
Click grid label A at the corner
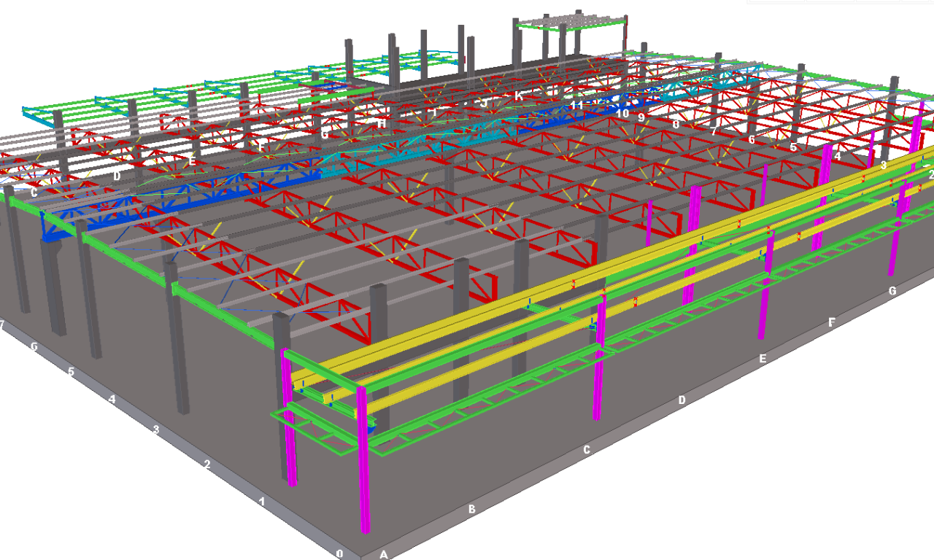[x=383, y=554]
